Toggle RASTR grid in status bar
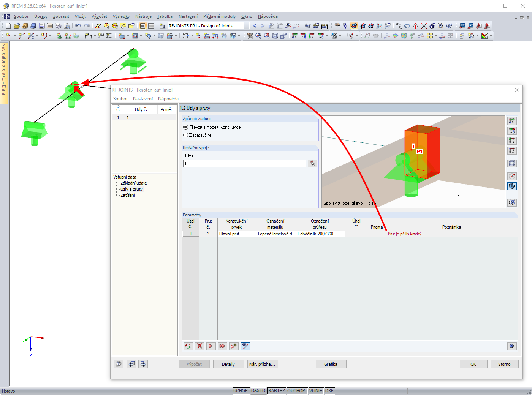The image size is (532, 395). pyautogui.click(x=258, y=391)
